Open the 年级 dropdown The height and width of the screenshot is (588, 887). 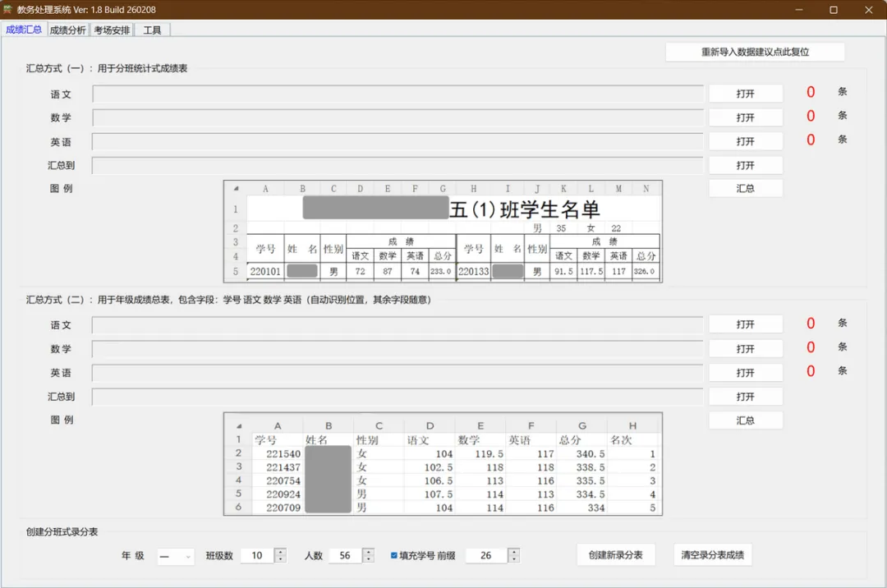click(x=176, y=556)
